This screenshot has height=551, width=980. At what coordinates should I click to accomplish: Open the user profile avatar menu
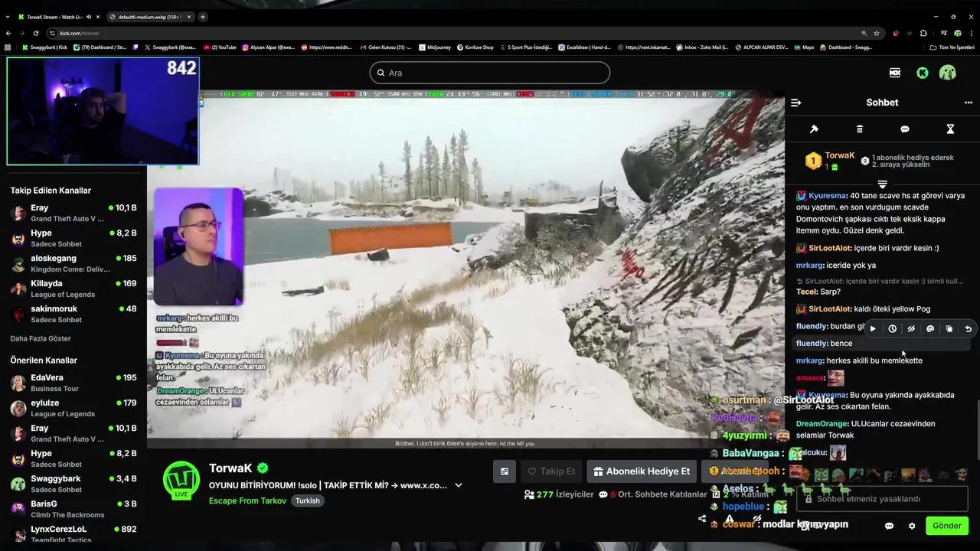coord(948,73)
